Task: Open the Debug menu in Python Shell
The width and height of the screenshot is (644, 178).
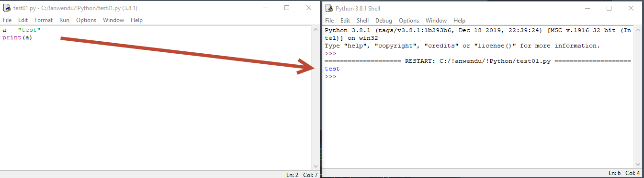Action: pyautogui.click(x=384, y=21)
